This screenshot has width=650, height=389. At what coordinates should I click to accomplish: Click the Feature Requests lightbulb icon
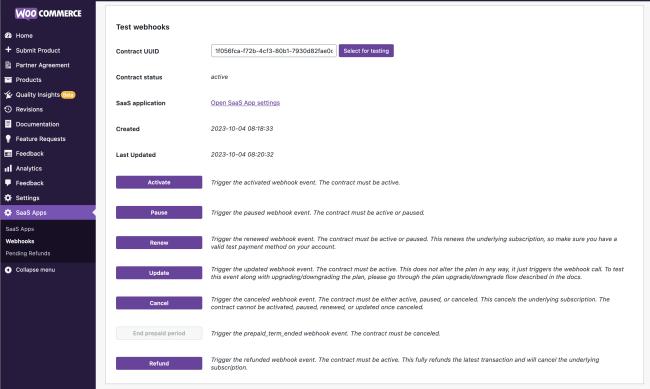click(x=8, y=139)
